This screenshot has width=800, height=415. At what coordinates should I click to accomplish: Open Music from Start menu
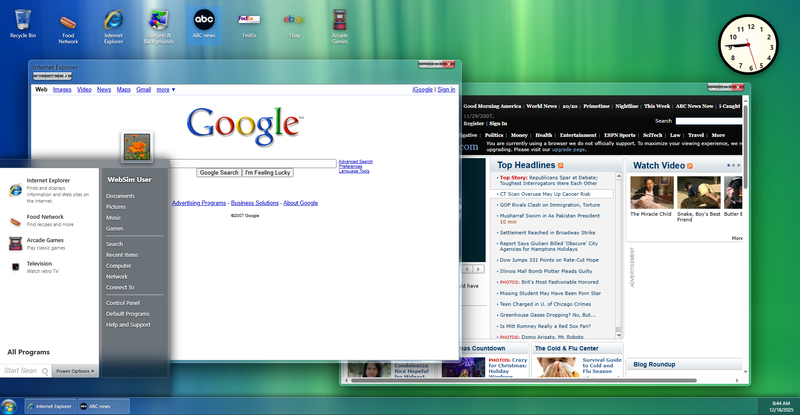(x=113, y=217)
